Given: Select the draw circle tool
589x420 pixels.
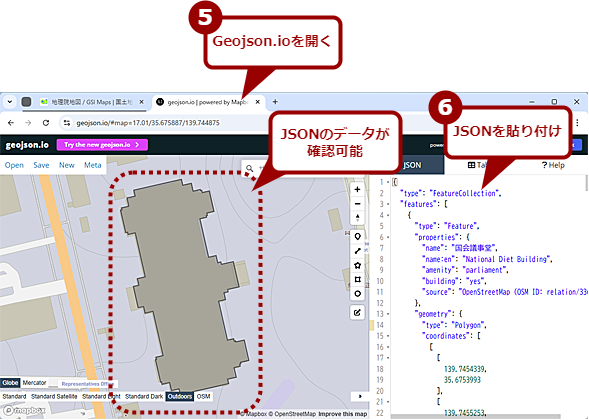Looking at the screenshot, I should click(357, 294).
